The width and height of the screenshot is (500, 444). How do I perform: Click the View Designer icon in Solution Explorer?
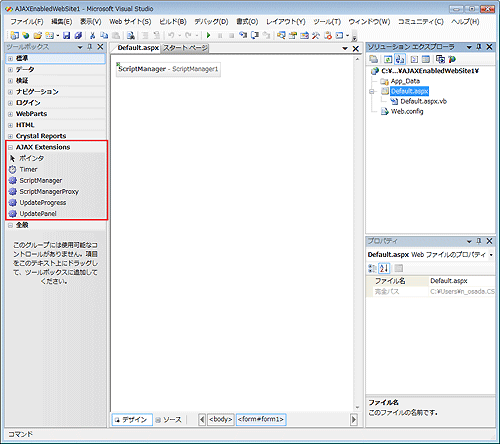(x=426, y=59)
